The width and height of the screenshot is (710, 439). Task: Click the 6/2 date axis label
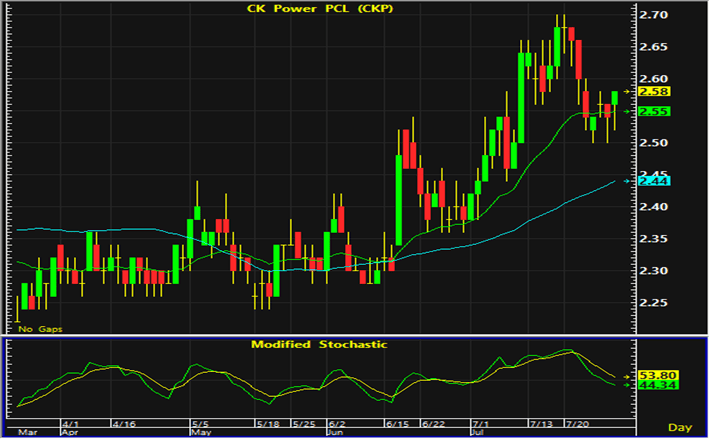(336, 424)
